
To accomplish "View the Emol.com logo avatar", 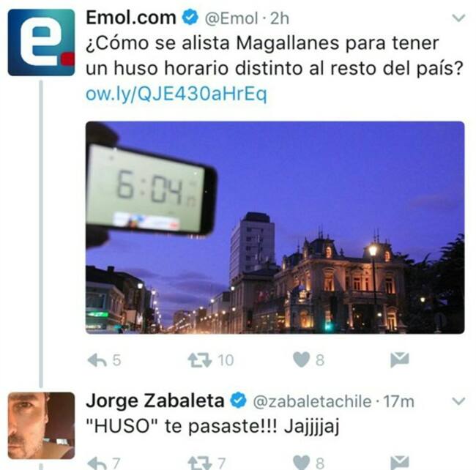I will click(x=41, y=42).
